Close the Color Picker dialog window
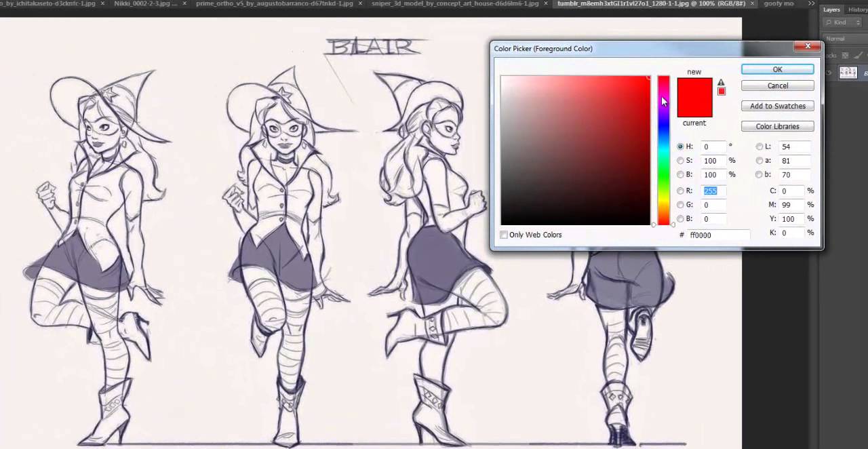 click(807, 46)
